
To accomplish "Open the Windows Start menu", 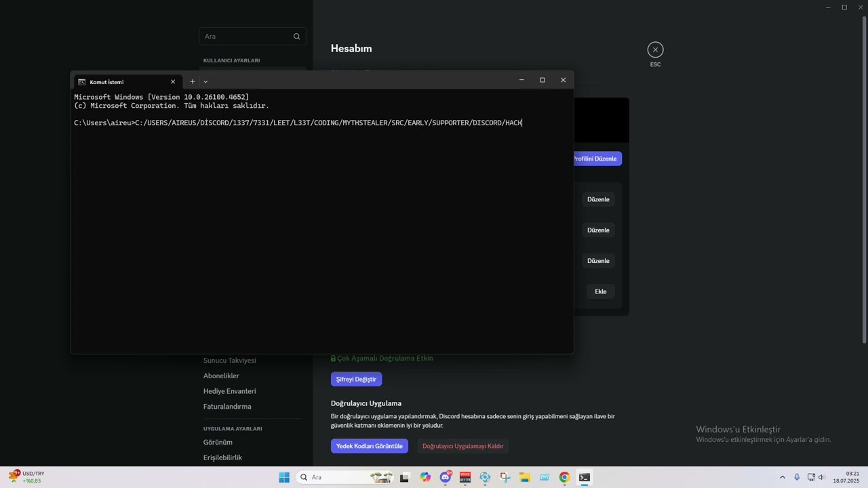I will [x=284, y=477].
